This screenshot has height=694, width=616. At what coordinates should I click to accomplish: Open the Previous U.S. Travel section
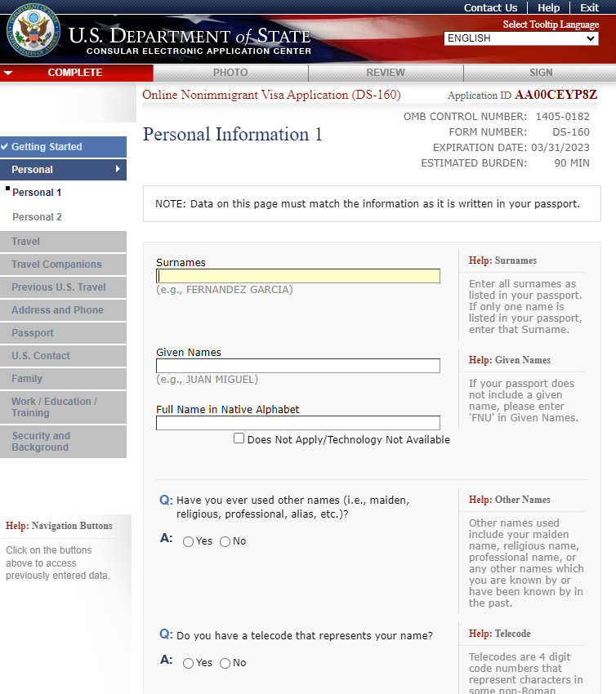tap(63, 287)
